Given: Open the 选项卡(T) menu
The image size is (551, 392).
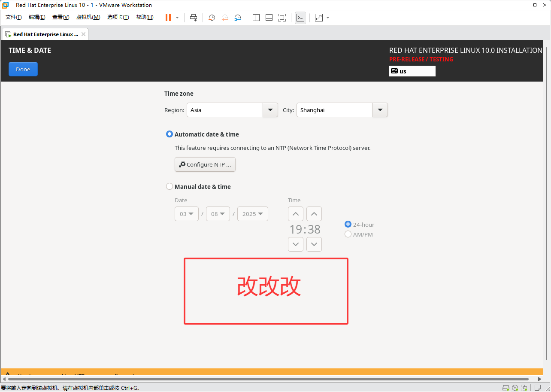Looking at the screenshot, I should (118, 17).
